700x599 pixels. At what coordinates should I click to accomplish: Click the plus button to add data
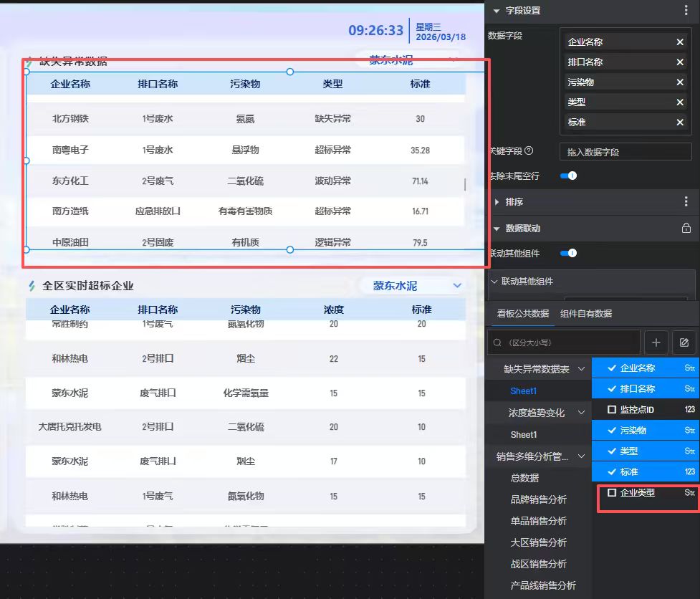[x=656, y=342]
